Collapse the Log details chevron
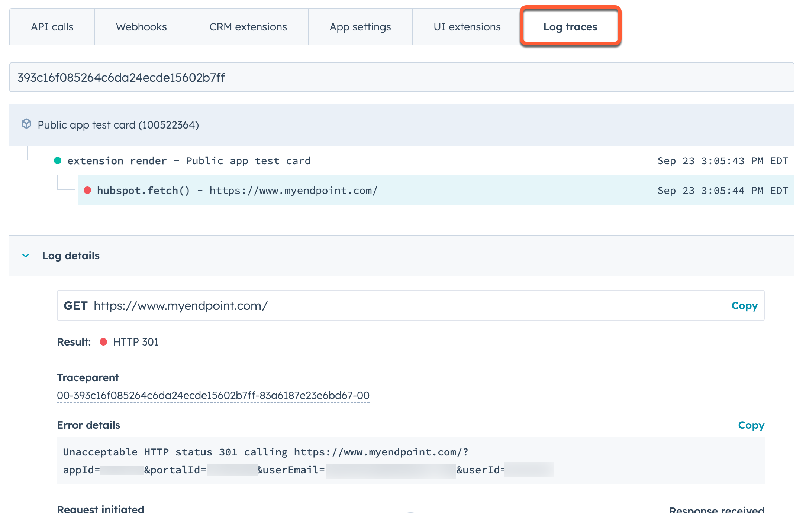 pos(26,256)
